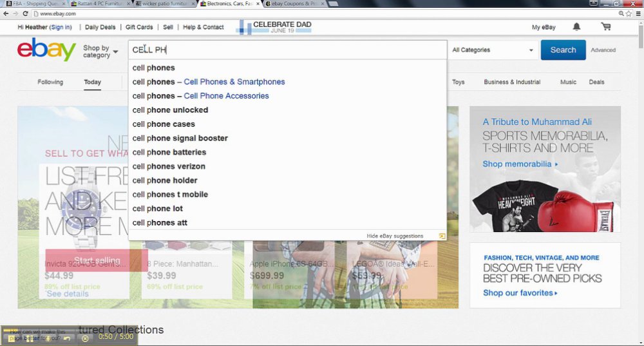Screen dimensions: 644x346
Task: Expand the Shop by category menu
Action: click(100, 52)
